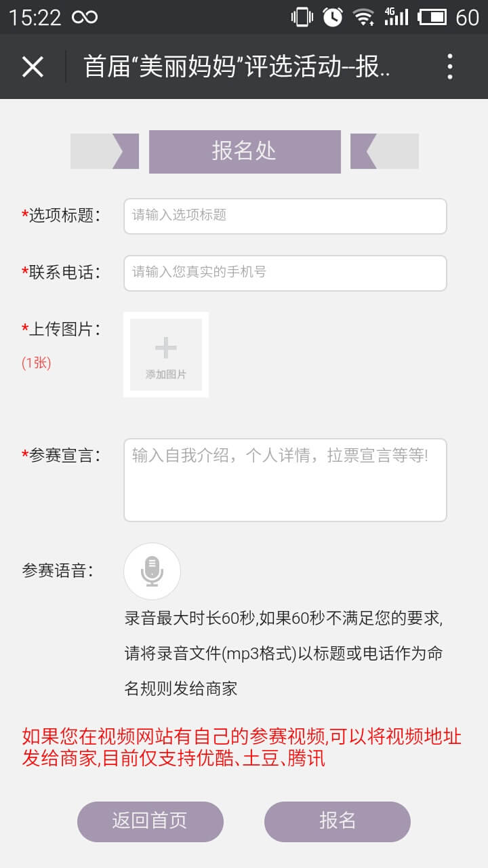Tap the 4G signal strength icon

tap(396, 17)
